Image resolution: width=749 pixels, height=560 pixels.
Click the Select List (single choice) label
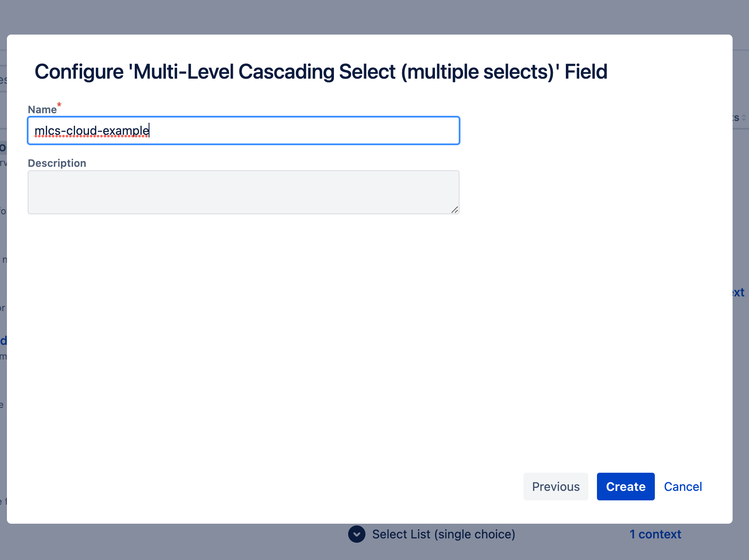444,535
